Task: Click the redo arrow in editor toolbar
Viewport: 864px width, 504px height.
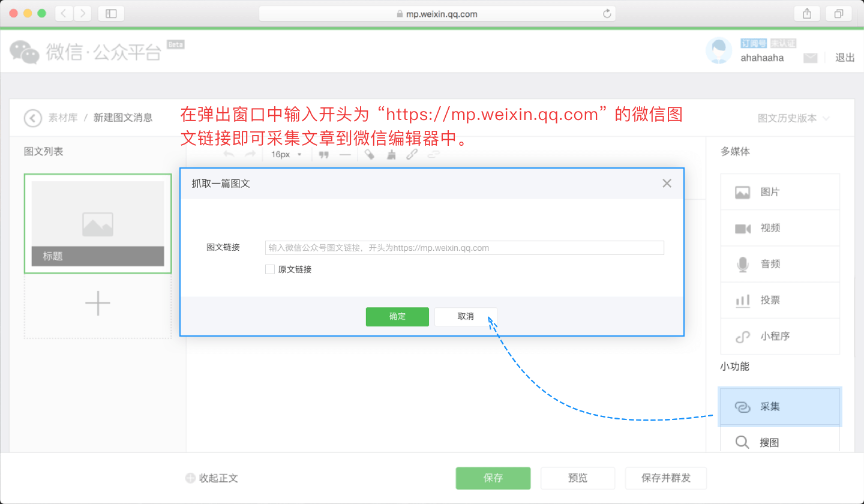Action: 250,155
